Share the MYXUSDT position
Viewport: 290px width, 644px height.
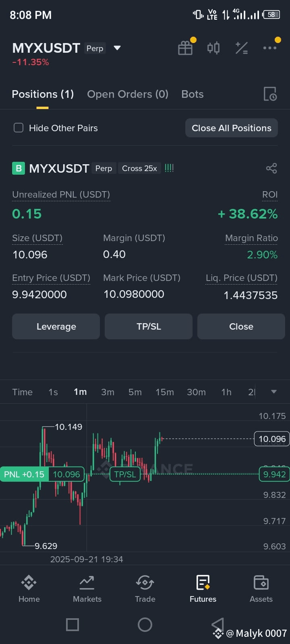tap(271, 168)
